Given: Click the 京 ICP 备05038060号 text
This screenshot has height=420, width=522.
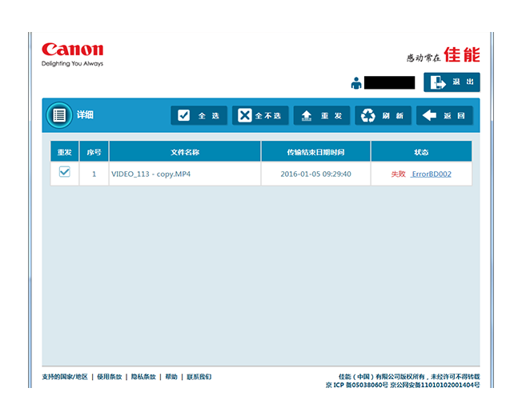Looking at the screenshot, I should [x=356, y=385].
